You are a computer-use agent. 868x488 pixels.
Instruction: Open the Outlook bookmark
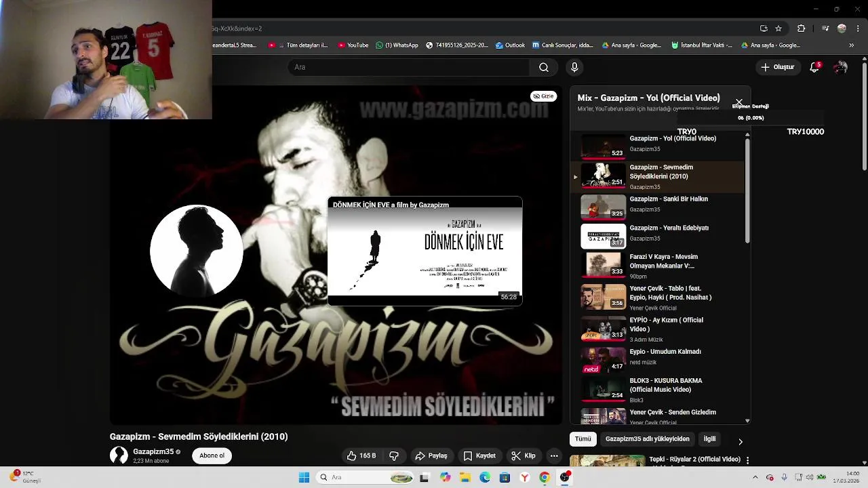click(x=510, y=45)
